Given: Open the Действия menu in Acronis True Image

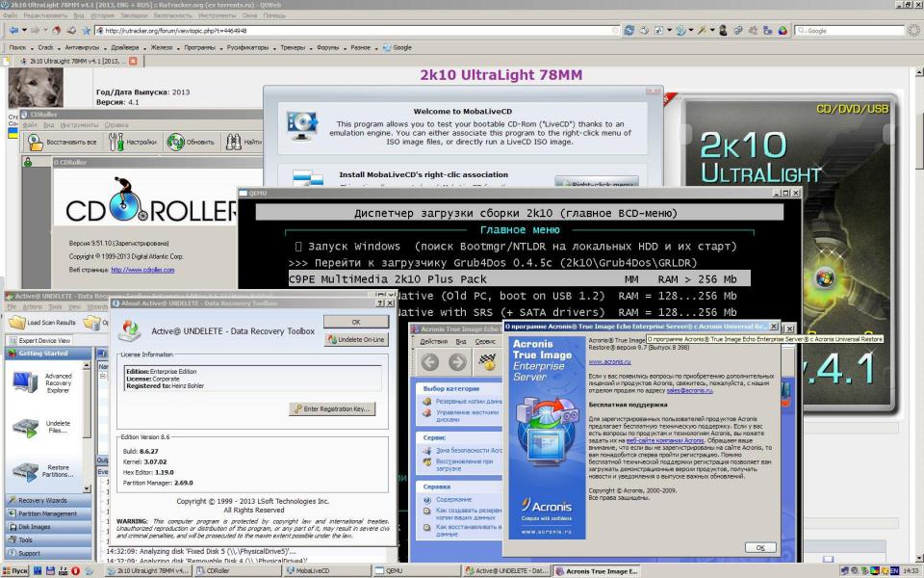Looking at the screenshot, I should 434,341.
